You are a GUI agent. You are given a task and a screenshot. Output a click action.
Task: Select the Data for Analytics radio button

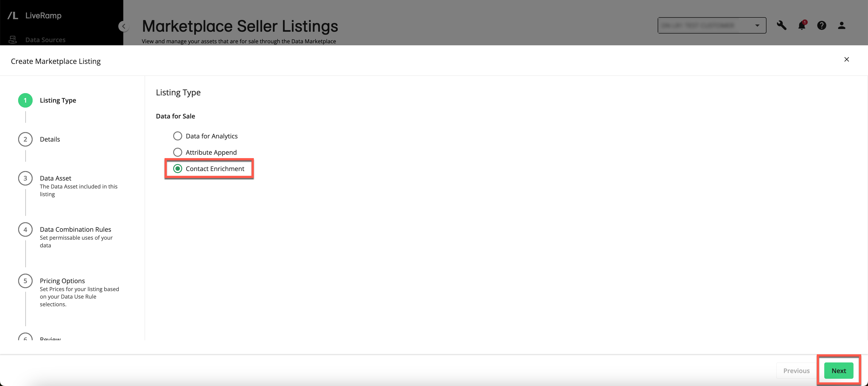[178, 135]
